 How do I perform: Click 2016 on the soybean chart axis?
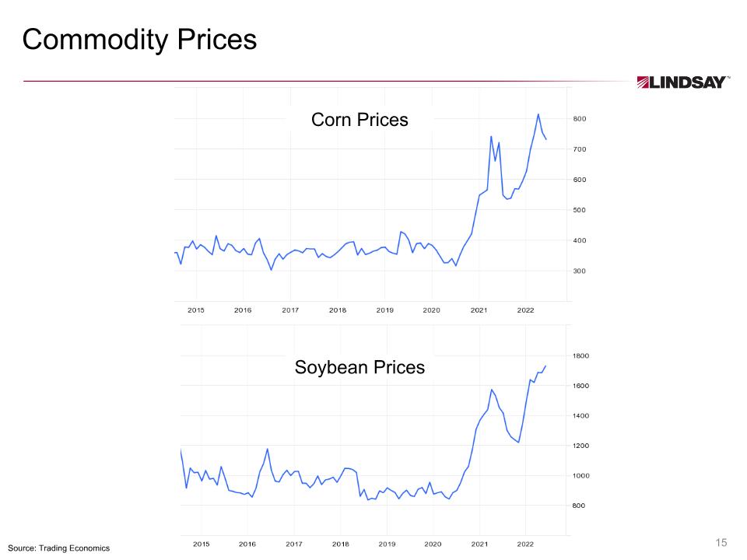coord(247,544)
